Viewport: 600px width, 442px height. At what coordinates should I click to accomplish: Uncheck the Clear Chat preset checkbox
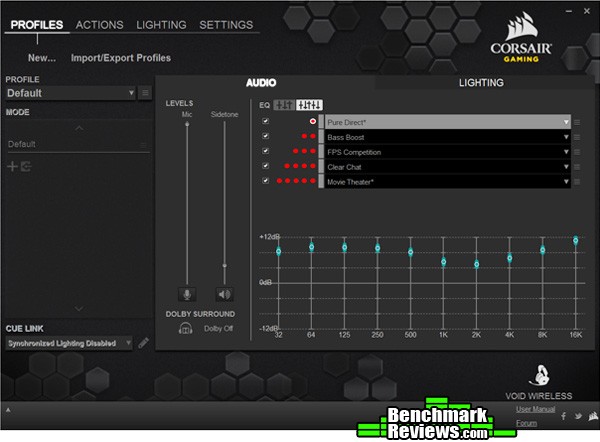click(x=265, y=166)
